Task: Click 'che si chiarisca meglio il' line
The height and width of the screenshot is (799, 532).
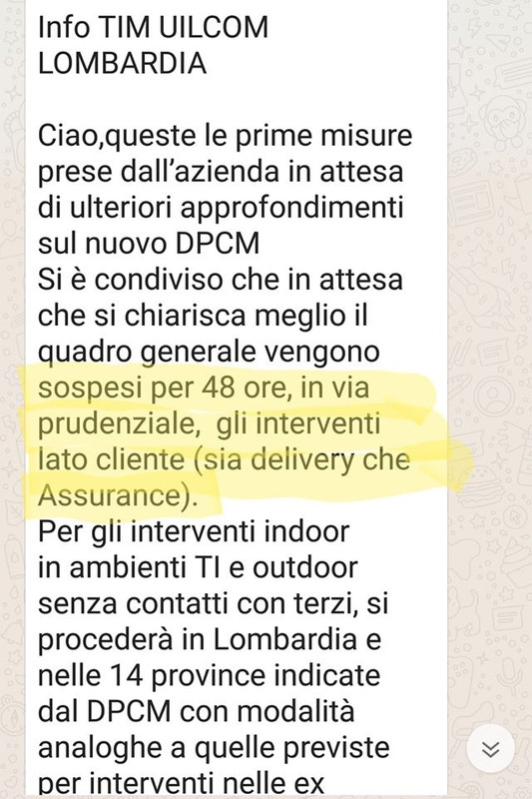Action: (x=203, y=316)
